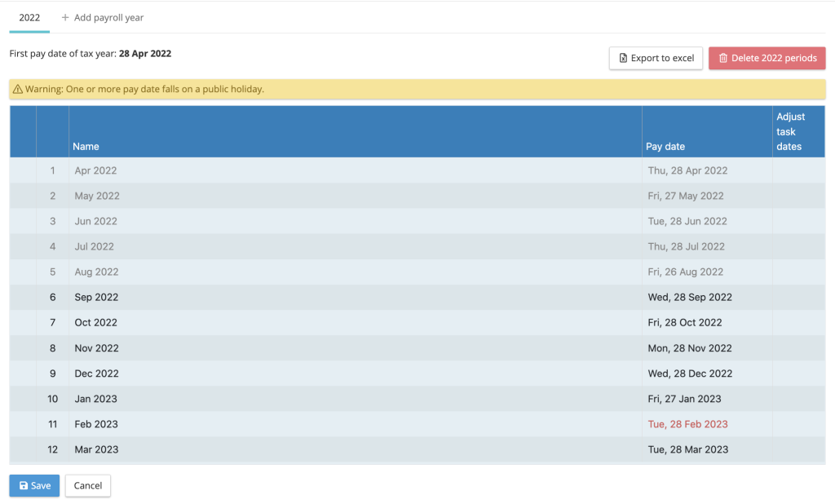Click the Name column header
The width and height of the screenshot is (835, 504).
[x=86, y=147]
